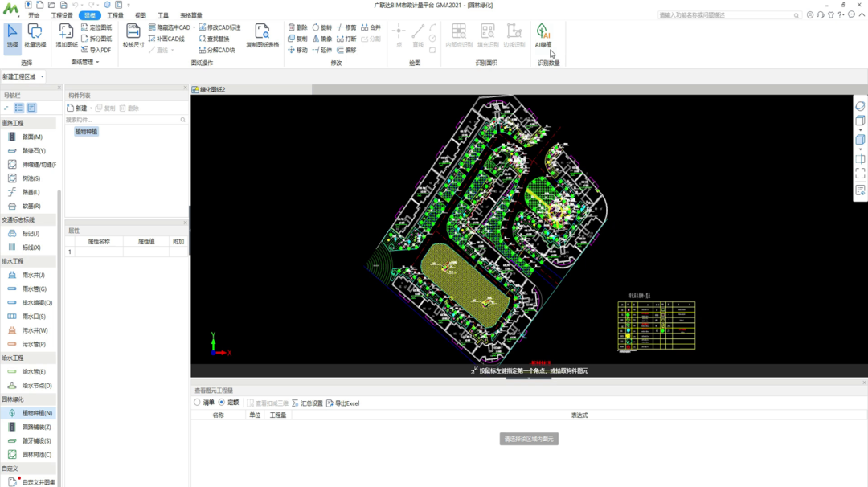
Task: Select the 清单 radio button
Action: click(x=198, y=403)
